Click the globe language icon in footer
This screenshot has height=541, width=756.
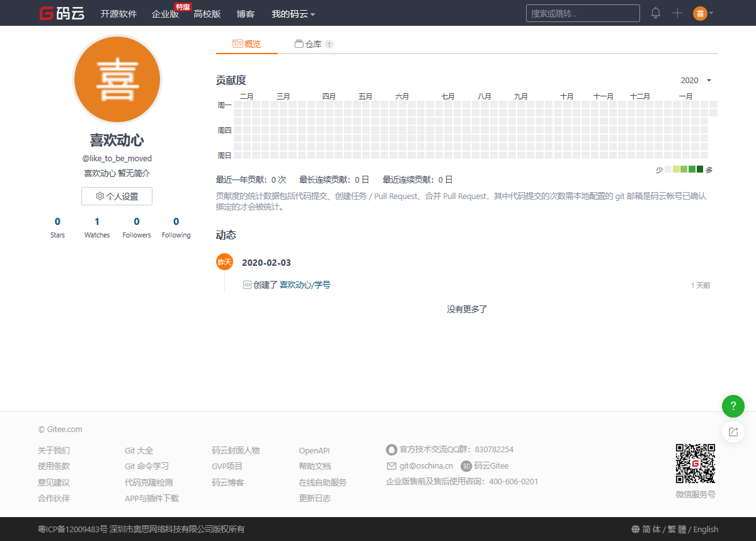pos(635,529)
